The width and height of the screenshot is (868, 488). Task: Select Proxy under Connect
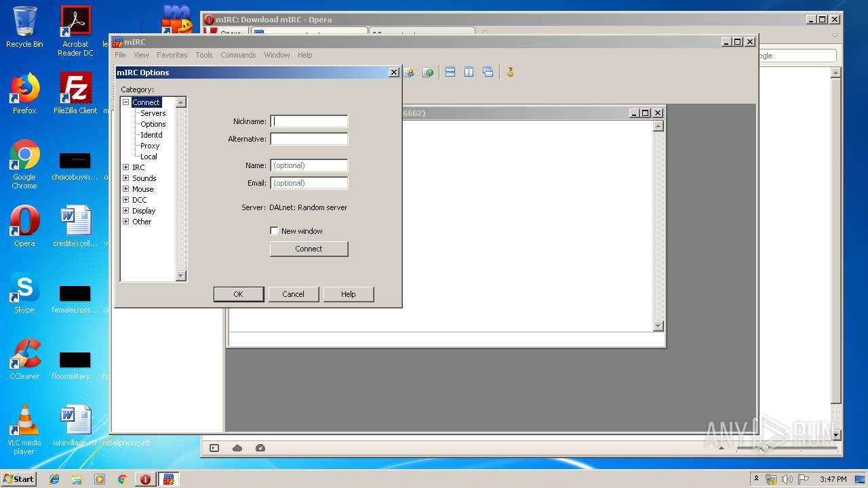coord(150,146)
